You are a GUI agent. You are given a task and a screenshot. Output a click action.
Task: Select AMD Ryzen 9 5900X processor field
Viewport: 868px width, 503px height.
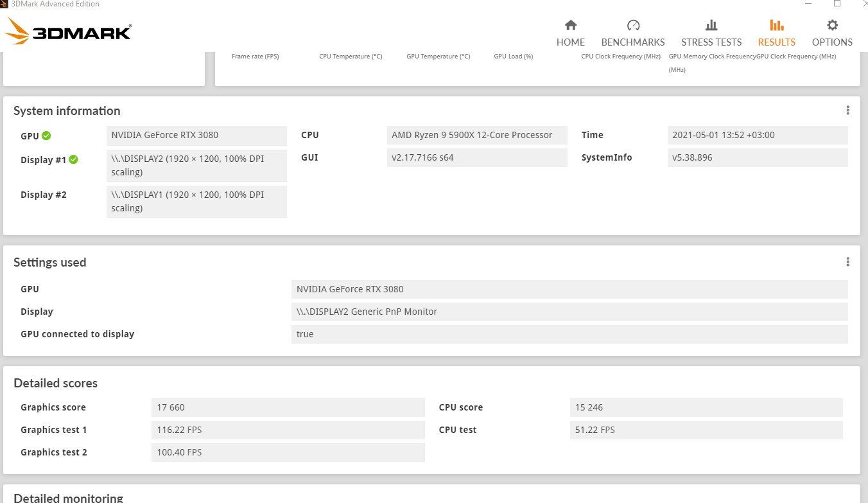pyautogui.click(x=477, y=136)
